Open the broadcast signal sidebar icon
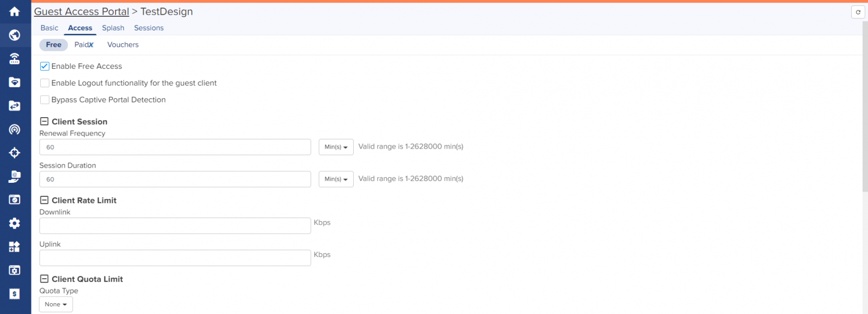Image resolution: width=868 pixels, height=314 pixels. tap(15, 130)
